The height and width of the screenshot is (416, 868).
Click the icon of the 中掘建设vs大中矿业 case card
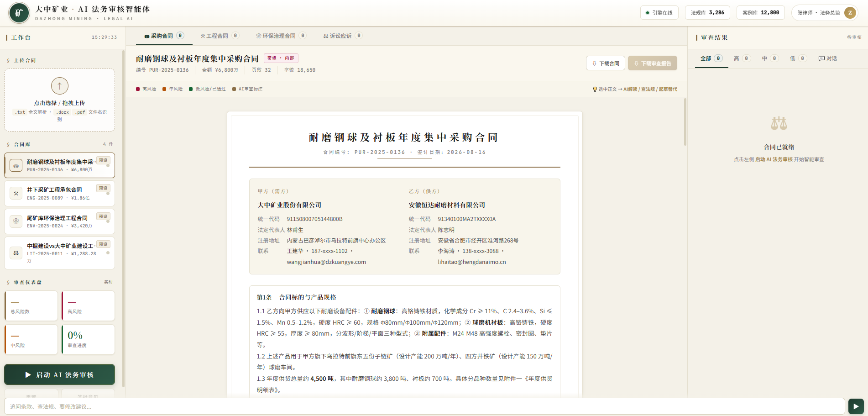(x=16, y=253)
